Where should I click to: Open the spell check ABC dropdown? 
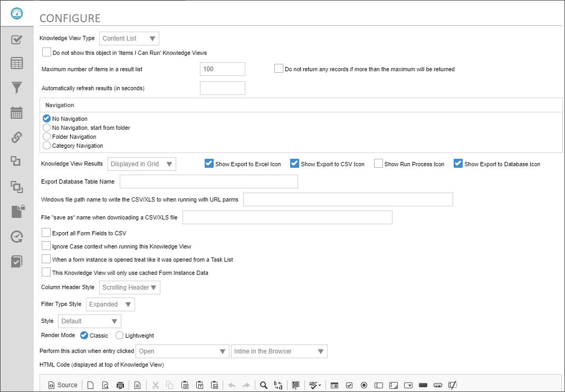[315, 385]
